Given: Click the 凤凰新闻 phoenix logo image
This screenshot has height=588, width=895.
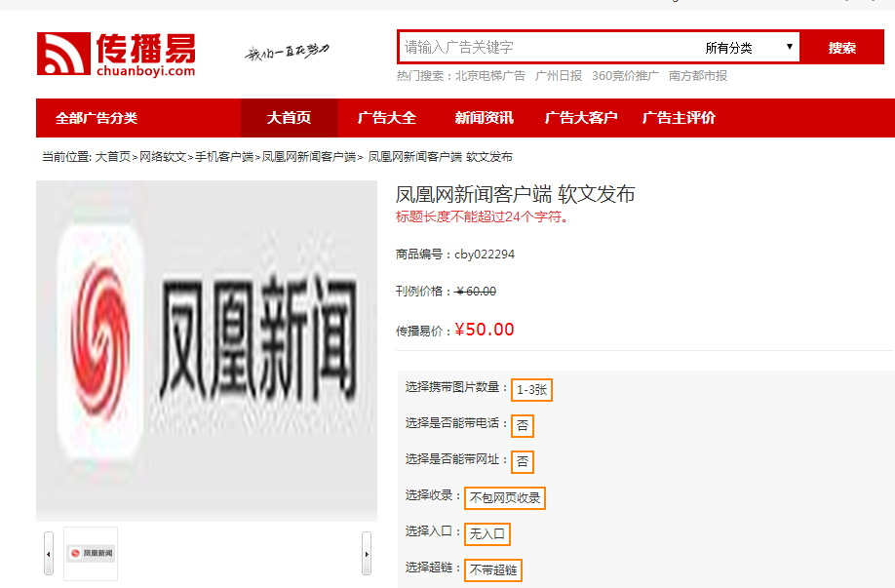Looking at the screenshot, I should click(205, 346).
